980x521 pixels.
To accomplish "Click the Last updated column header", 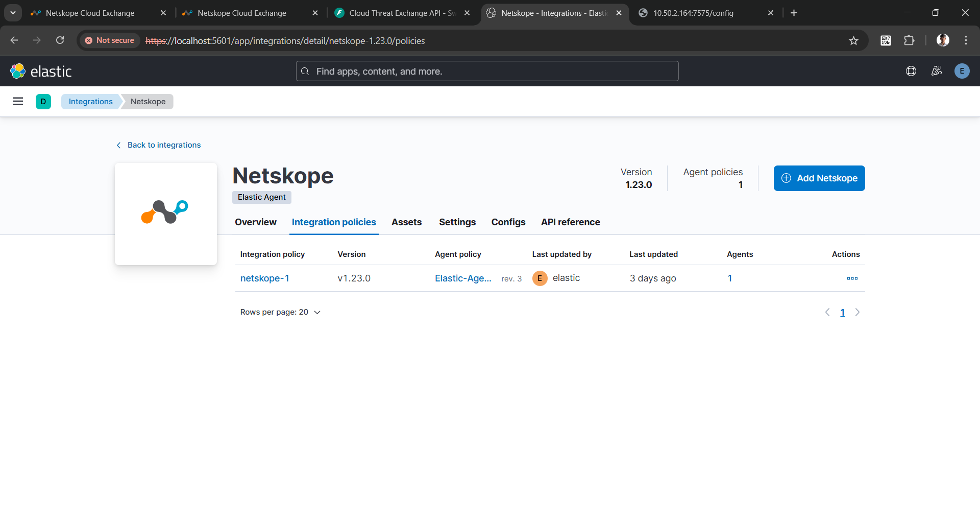I will click(653, 254).
